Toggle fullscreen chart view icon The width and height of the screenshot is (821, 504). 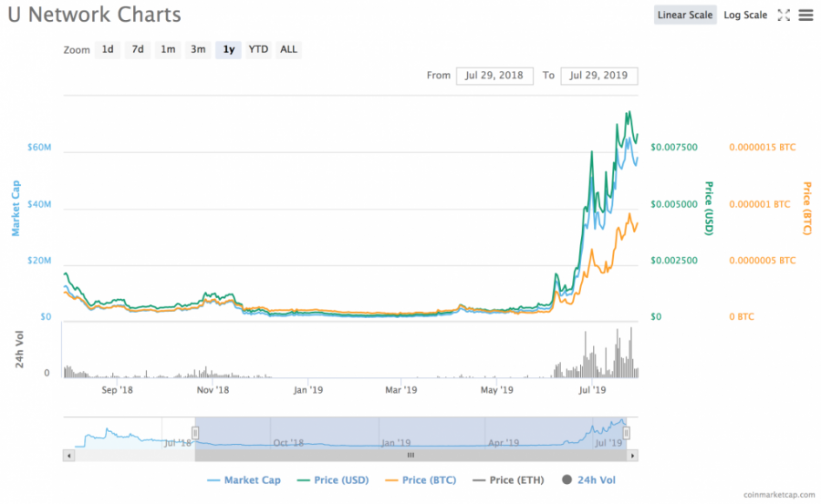[x=784, y=15]
